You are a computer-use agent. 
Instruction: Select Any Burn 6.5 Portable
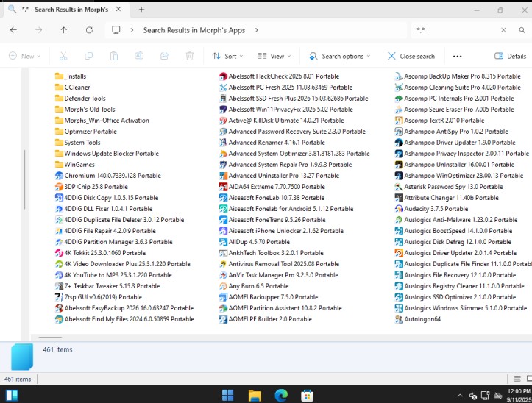(254, 286)
